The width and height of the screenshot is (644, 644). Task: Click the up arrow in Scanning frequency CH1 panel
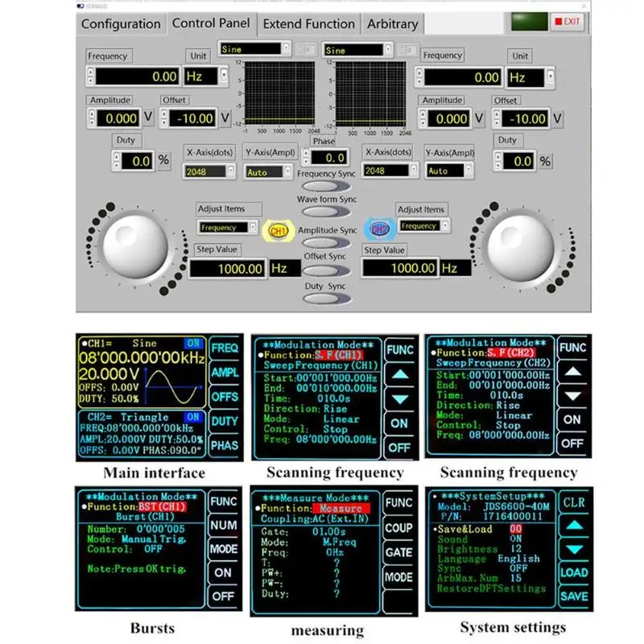coord(400,374)
